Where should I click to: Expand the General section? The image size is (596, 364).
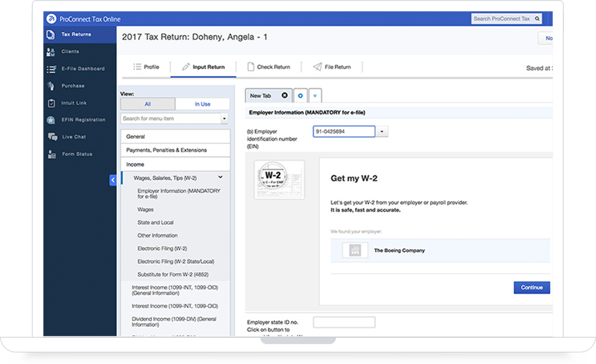pyautogui.click(x=175, y=136)
